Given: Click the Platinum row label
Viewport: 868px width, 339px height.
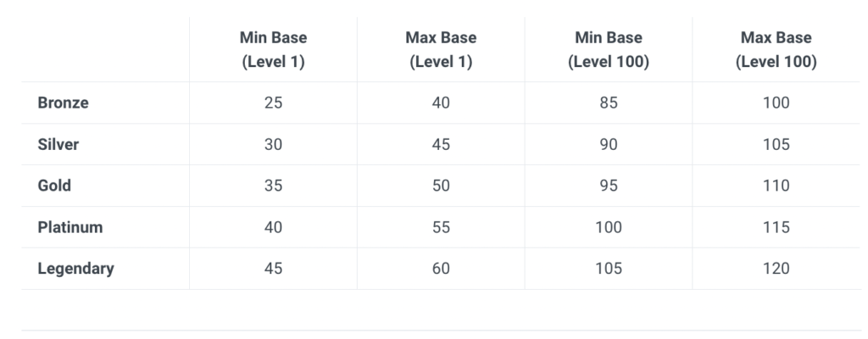Looking at the screenshot, I should [70, 227].
